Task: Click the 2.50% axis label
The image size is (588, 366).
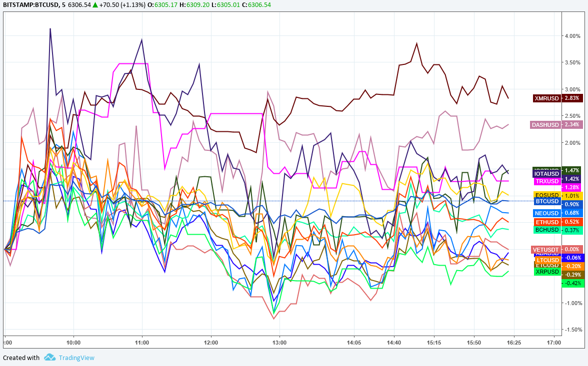Action: (x=572, y=116)
